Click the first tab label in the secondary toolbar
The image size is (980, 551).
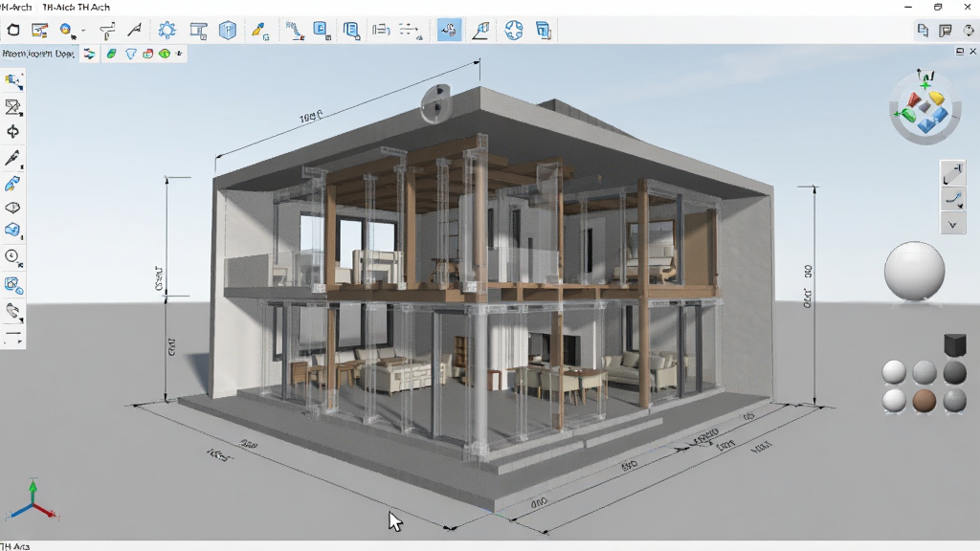(x=38, y=54)
